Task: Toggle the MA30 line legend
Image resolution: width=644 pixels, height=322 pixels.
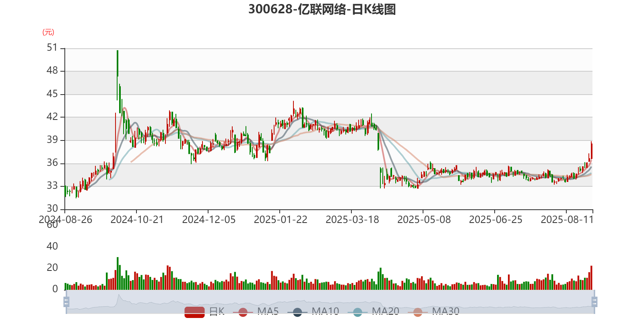Action: 433,312
